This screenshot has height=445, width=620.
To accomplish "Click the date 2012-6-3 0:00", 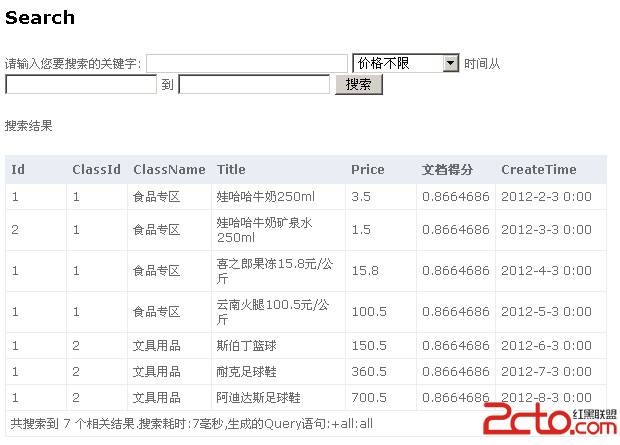I will (x=546, y=346).
